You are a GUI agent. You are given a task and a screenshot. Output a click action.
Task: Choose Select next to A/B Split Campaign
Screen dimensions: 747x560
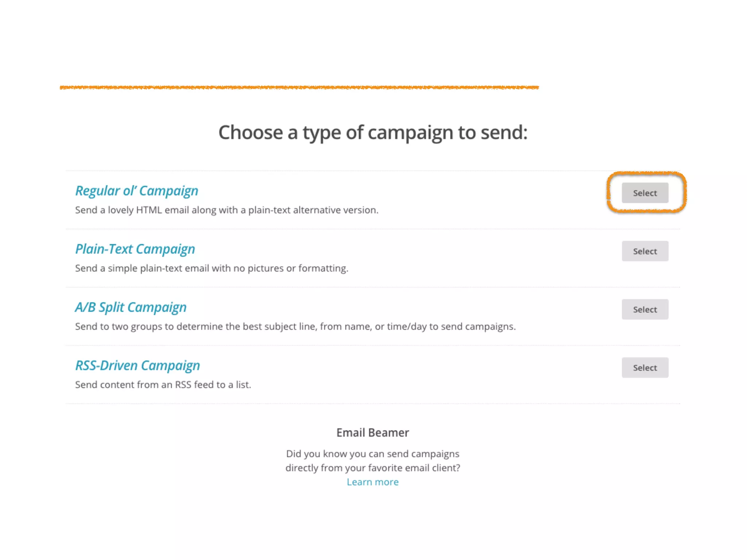click(645, 310)
